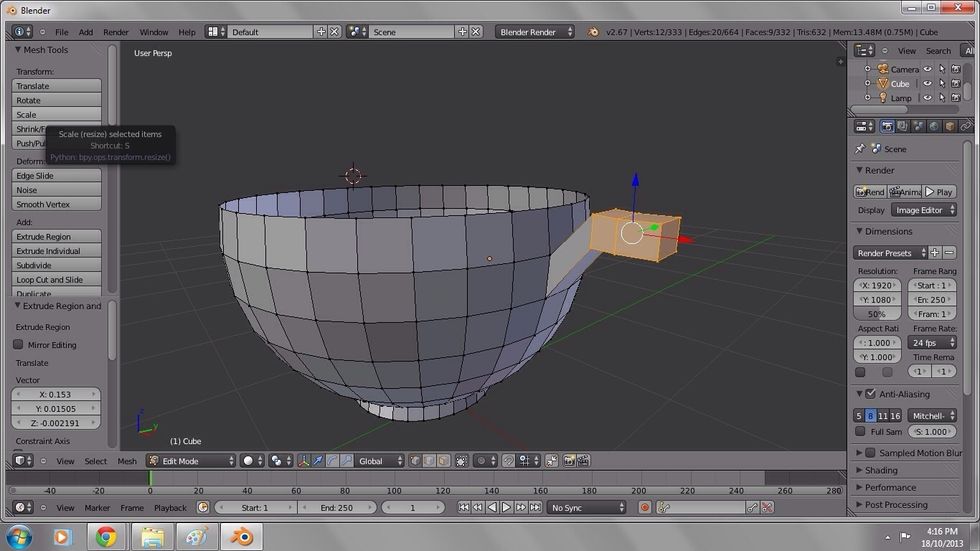Pin the Scene properties context
Screen dimensions: 980x551
(860, 149)
